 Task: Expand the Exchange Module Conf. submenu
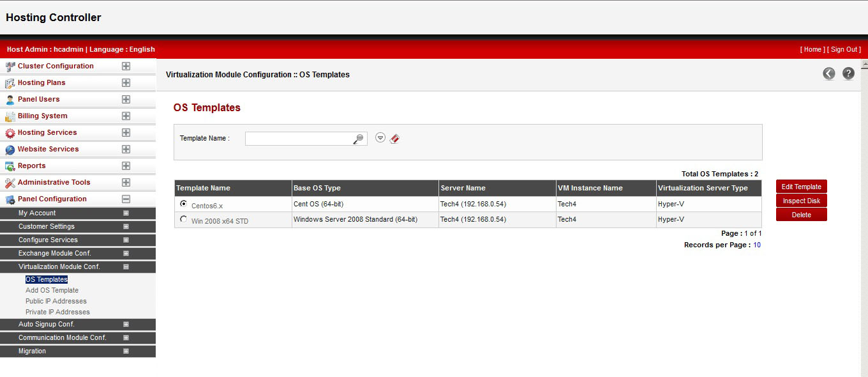tap(126, 253)
